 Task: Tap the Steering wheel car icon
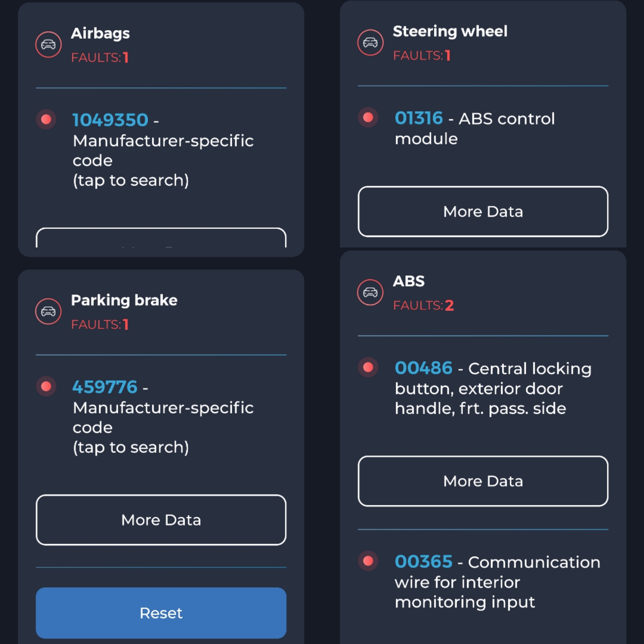(370, 42)
